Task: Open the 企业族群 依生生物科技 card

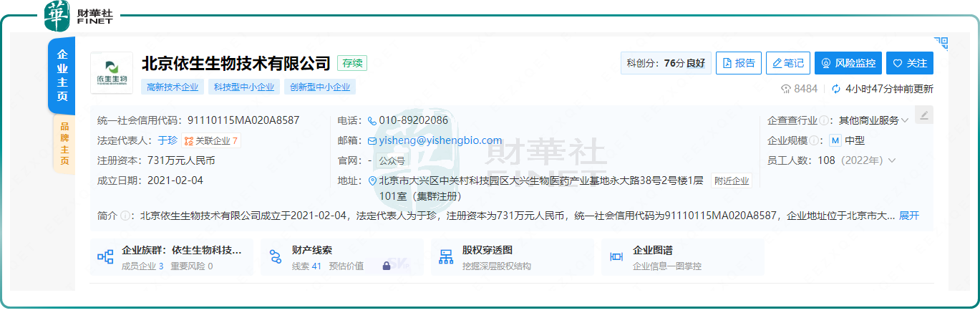Action: [x=172, y=257]
